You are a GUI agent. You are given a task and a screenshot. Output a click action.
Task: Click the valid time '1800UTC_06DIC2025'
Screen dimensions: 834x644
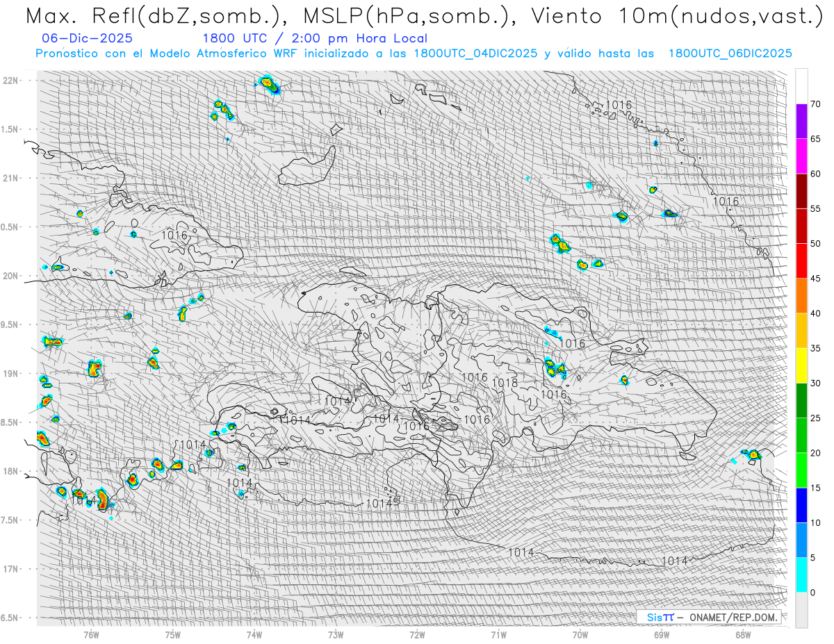(730, 53)
